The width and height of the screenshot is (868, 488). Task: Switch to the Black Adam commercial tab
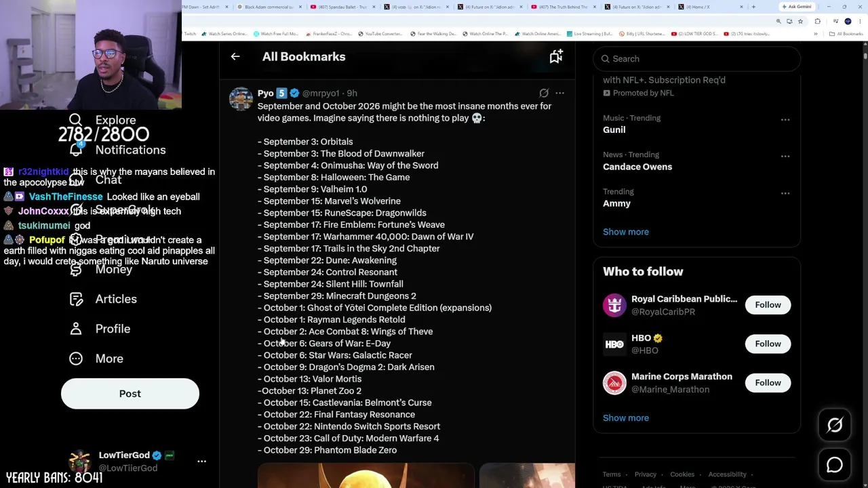point(268,7)
